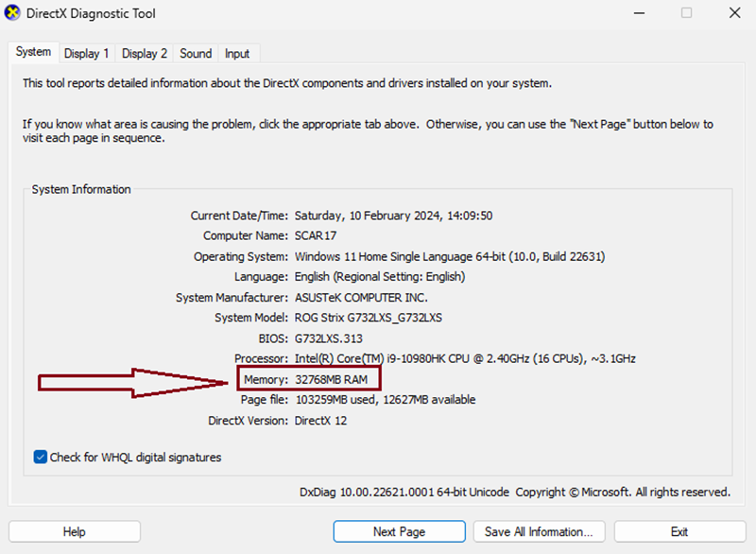Select DirectX 12 version value

click(x=320, y=421)
